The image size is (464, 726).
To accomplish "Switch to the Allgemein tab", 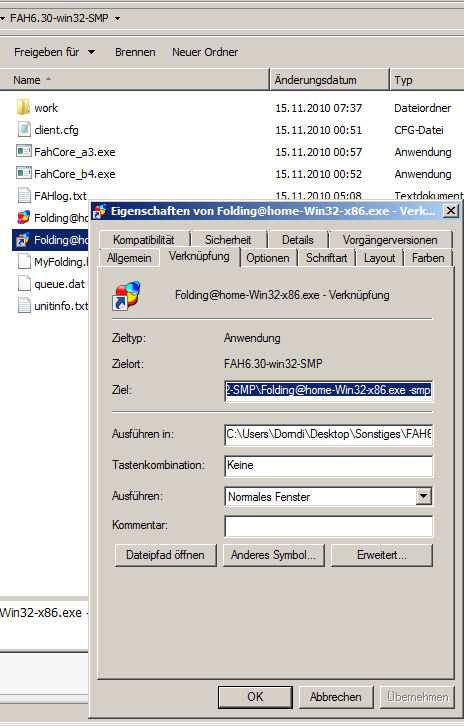I will 129,258.
